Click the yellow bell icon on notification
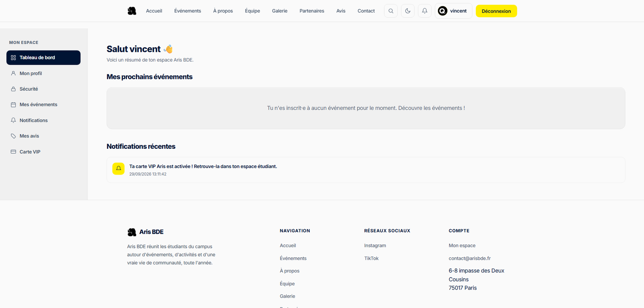The width and height of the screenshot is (644, 308). coord(118,168)
